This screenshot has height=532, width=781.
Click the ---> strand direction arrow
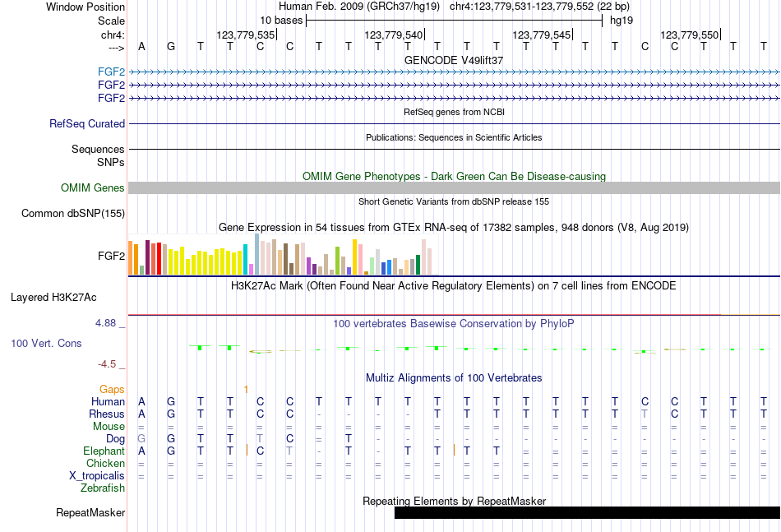[117, 48]
